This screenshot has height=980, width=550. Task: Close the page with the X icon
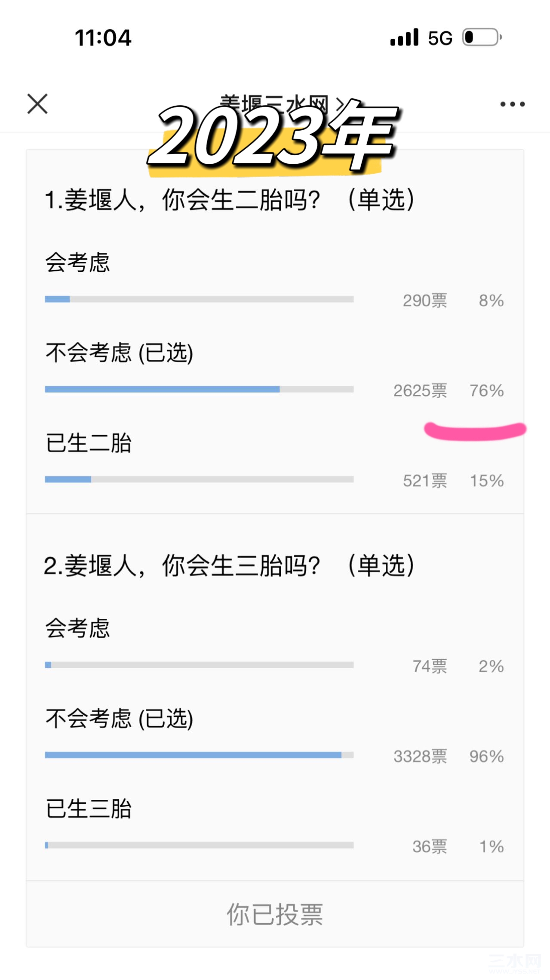tap(37, 104)
